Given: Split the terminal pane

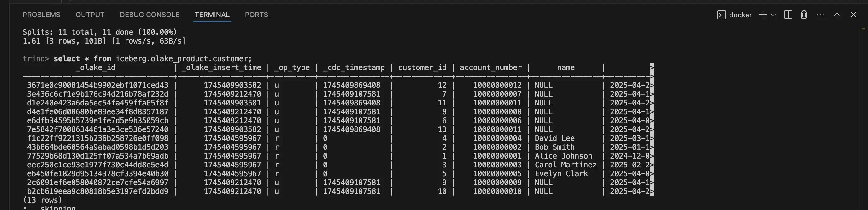Looking at the screenshot, I should pyautogui.click(x=788, y=15).
